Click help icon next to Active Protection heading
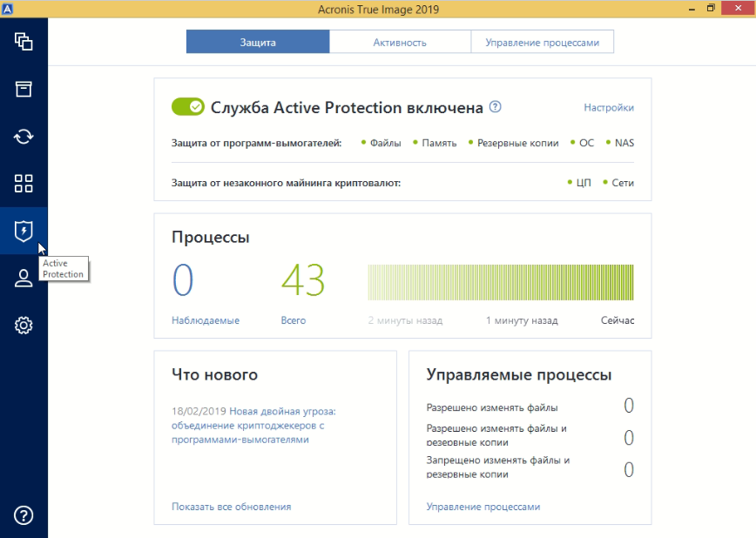 (496, 106)
